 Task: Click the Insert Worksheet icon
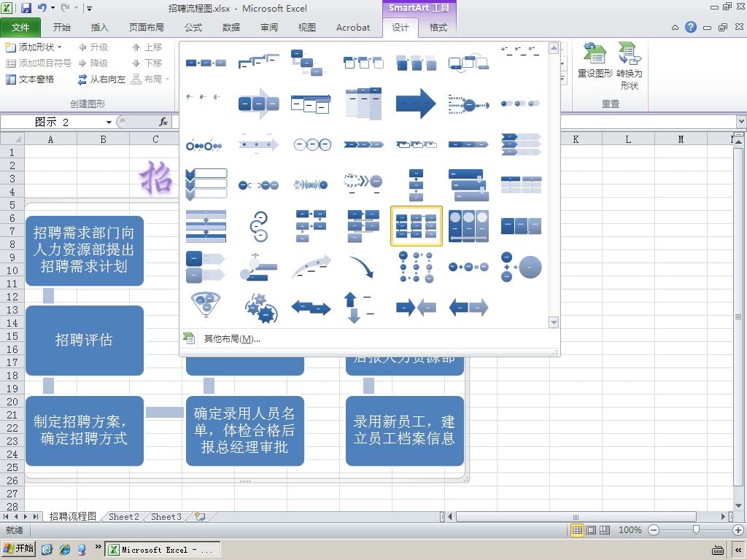point(201,516)
